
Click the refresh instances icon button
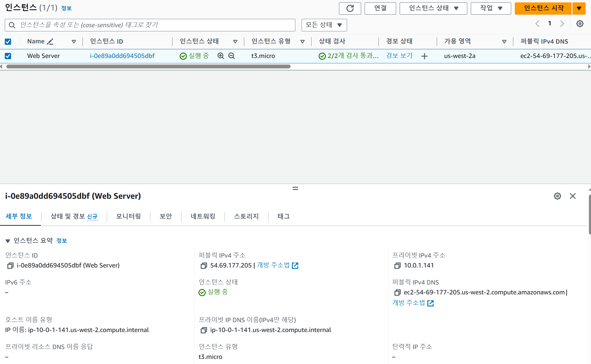(350, 8)
